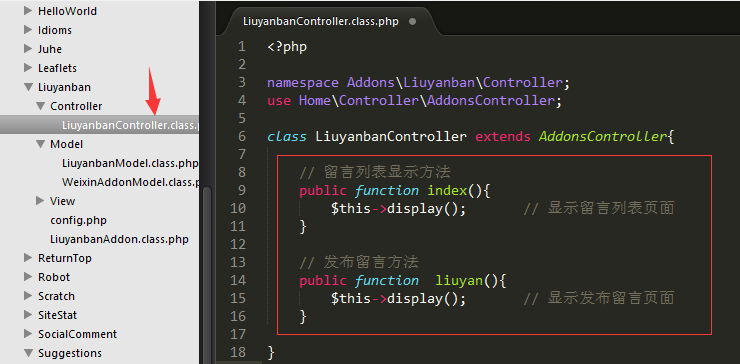This screenshot has height=364, width=740.
Task: Expand the Scratch folder arrow
Action: (28, 296)
